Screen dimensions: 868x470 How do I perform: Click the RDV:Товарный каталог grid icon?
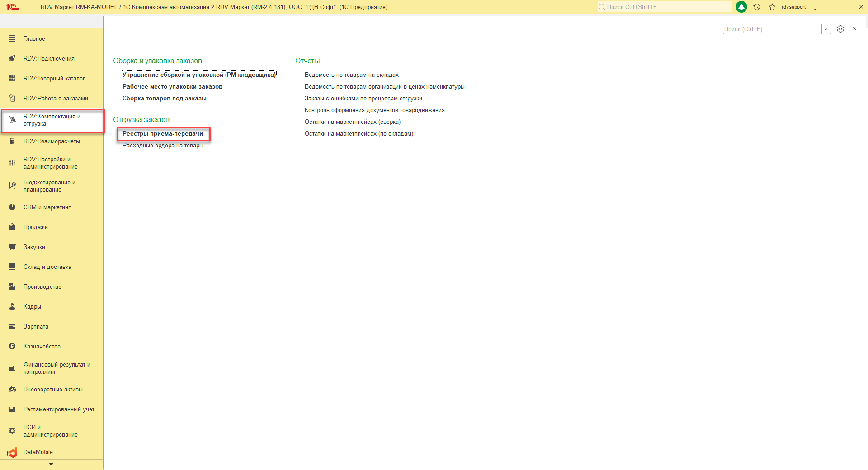[12, 79]
